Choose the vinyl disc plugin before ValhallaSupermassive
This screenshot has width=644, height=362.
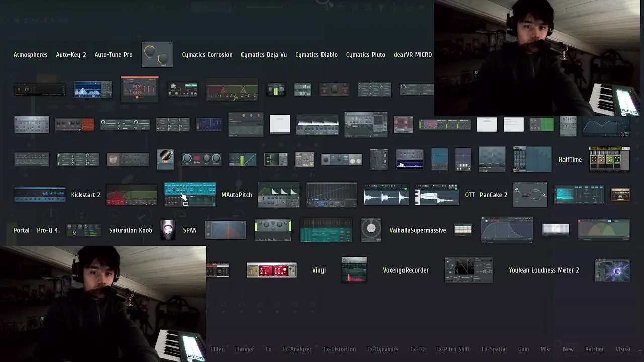tap(371, 230)
